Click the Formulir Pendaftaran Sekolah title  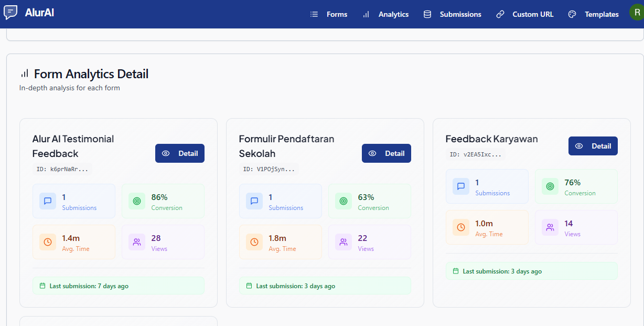(x=286, y=146)
